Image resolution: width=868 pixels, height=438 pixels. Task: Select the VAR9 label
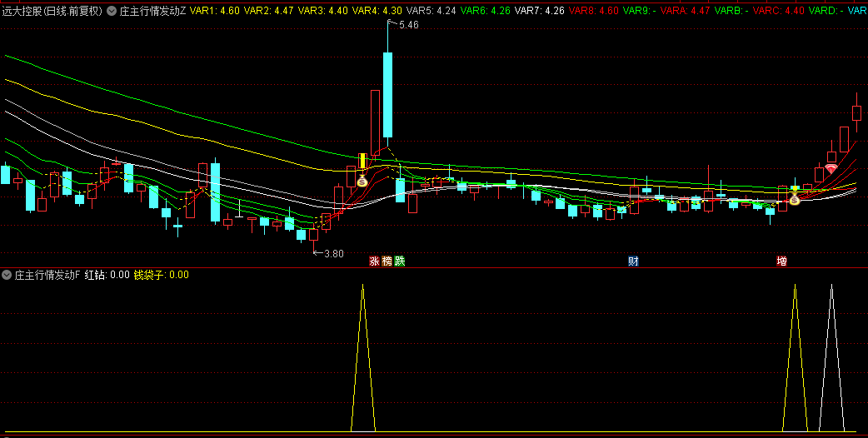tap(640, 11)
